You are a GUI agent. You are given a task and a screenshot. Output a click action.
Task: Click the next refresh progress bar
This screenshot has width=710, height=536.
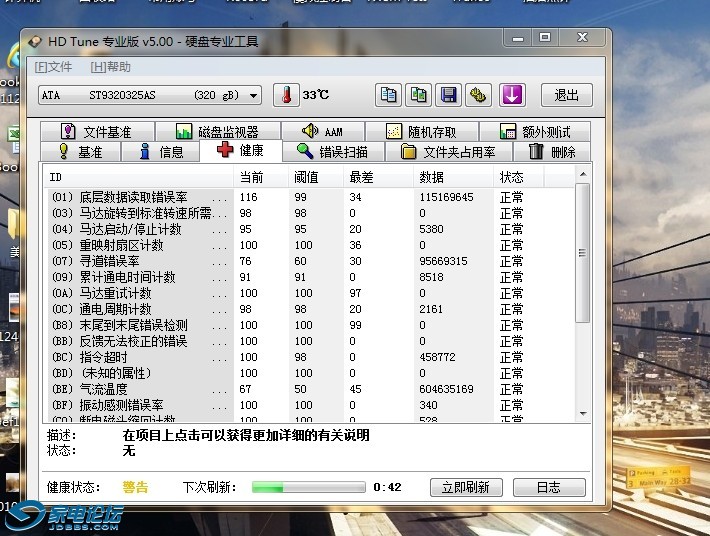click(308, 487)
